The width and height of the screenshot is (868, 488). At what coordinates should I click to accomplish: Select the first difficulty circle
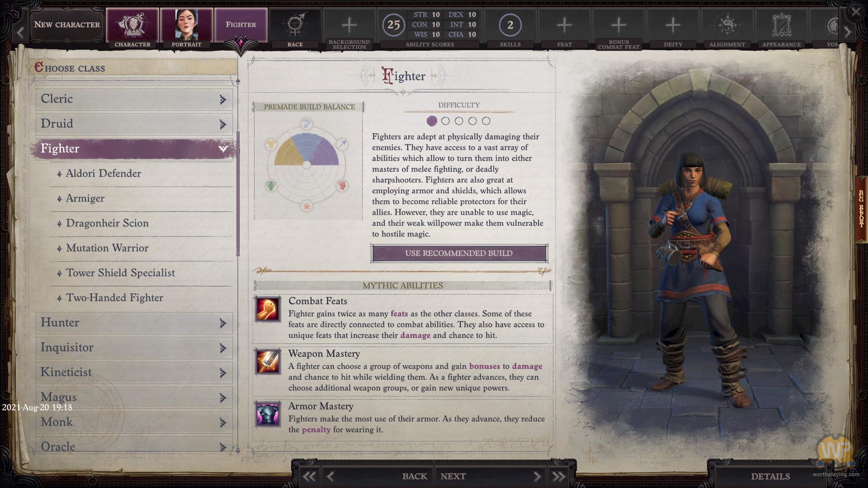[432, 121]
